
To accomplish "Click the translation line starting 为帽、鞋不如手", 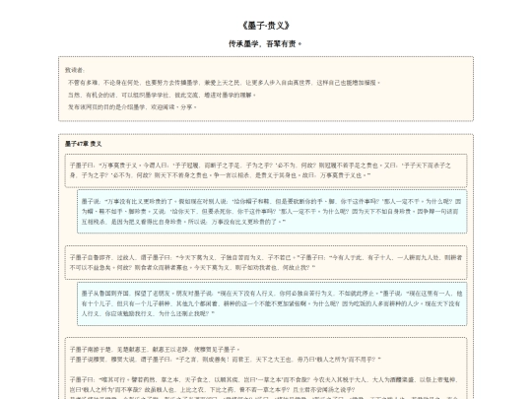I will (270, 212).
